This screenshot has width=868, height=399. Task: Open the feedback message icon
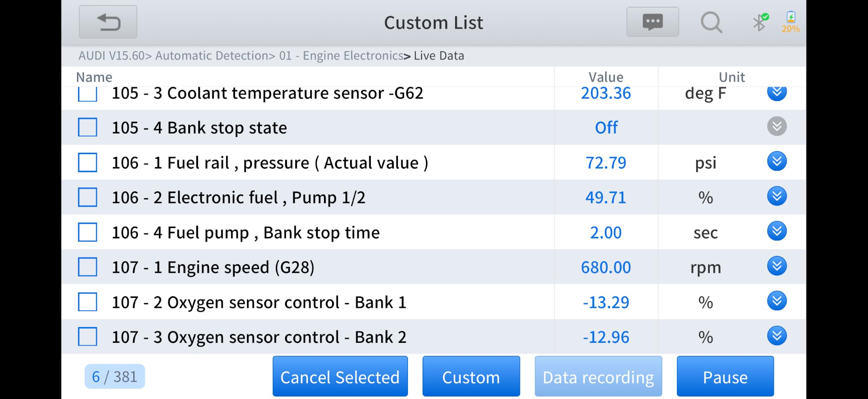[652, 22]
